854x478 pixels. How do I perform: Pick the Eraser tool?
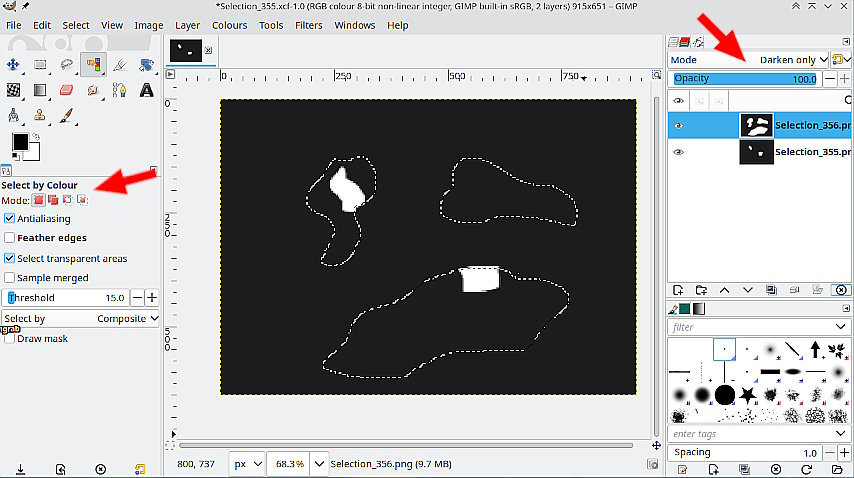coord(67,90)
